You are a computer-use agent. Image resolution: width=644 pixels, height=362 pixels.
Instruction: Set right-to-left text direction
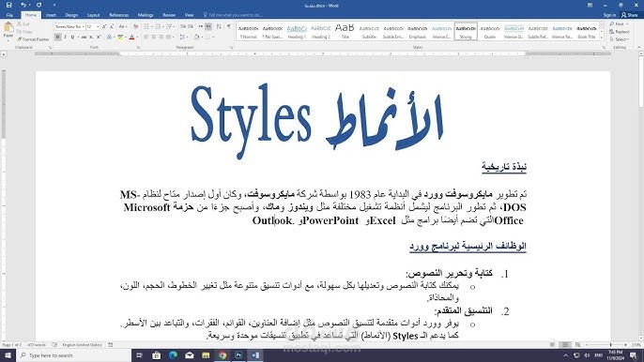(208, 26)
